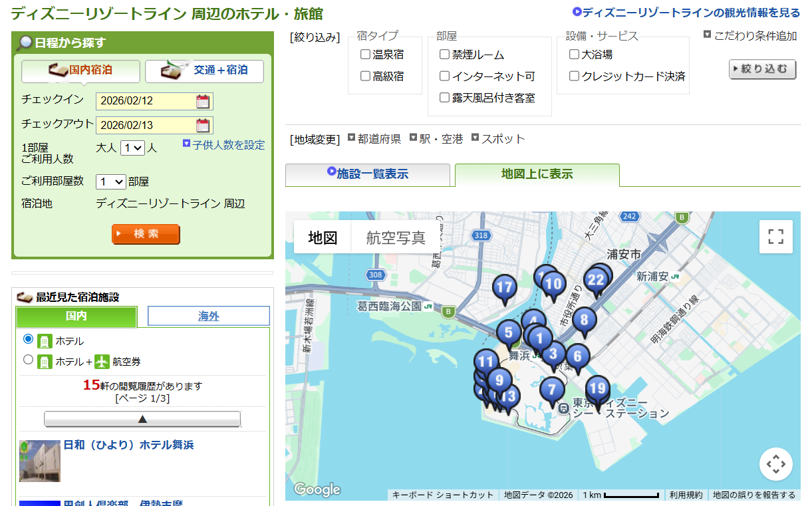The height and width of the screenshot is (506, 812).
Task: Select hotel marker 19 on the map
Action: pos(598,388)
